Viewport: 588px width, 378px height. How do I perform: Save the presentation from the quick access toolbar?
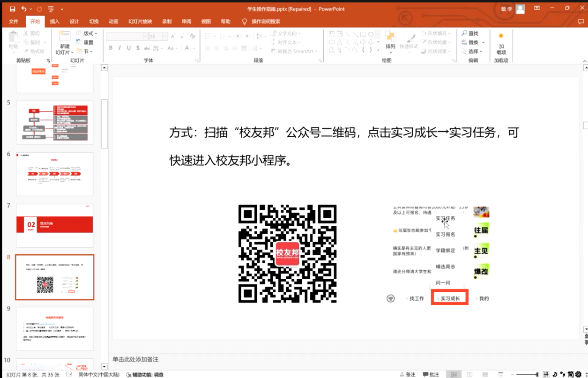[12, 9]
